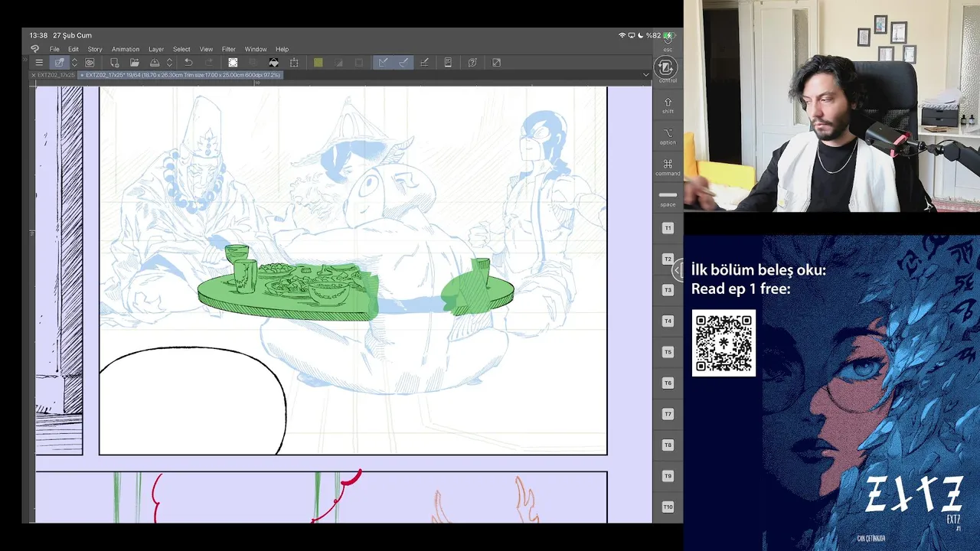Tap the T5 shortcut key
980x551 pixels.
coord(668,352)
